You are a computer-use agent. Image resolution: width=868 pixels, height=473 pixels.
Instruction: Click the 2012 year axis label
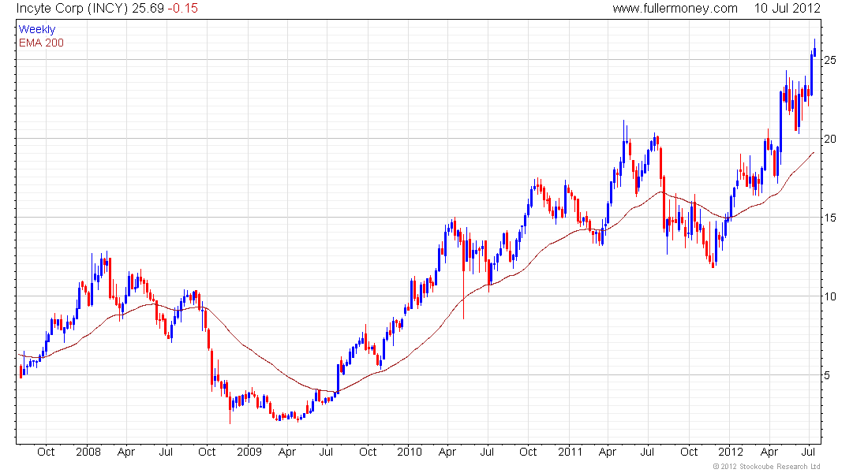[x=730, y=452]
